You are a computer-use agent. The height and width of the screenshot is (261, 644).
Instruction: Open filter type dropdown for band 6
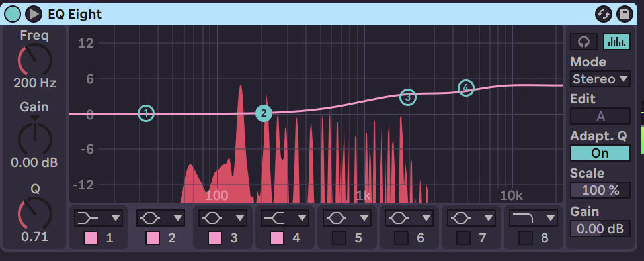(409, 218)
